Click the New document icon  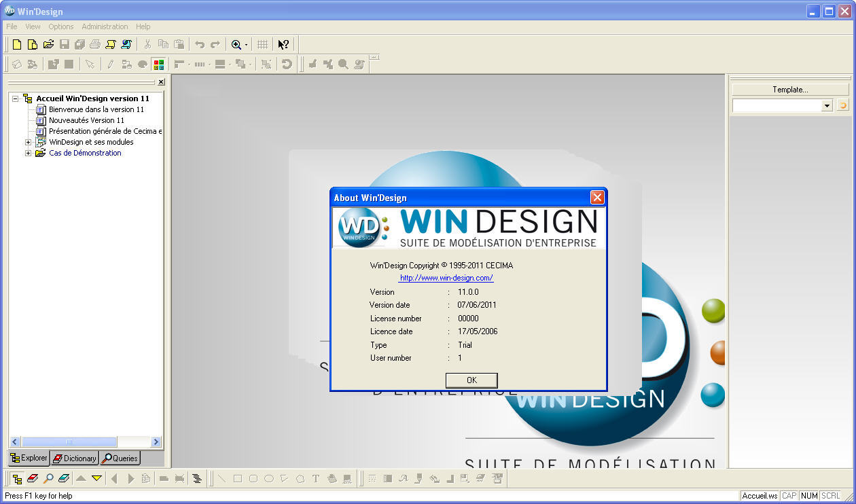click(x=17, y=45)
